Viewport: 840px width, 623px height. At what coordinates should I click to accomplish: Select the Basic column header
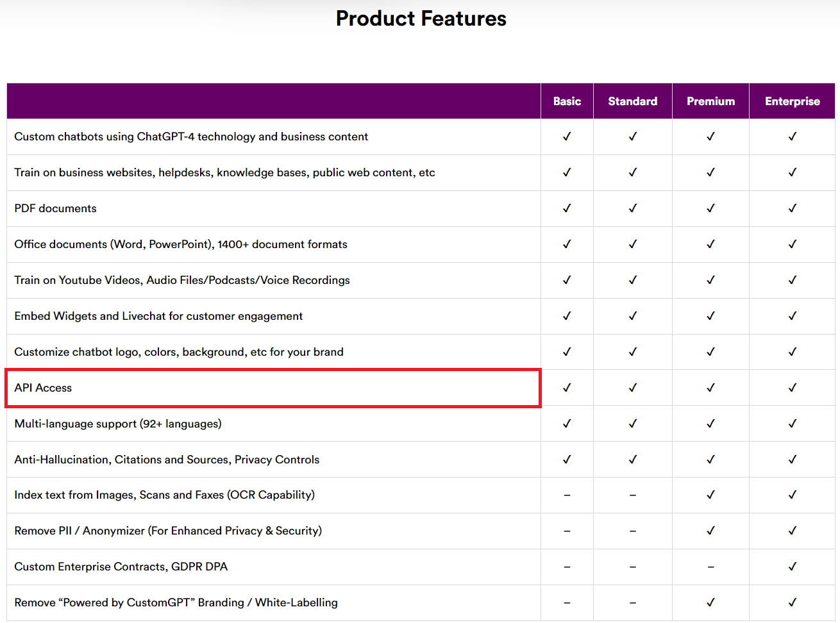[567, 101]
